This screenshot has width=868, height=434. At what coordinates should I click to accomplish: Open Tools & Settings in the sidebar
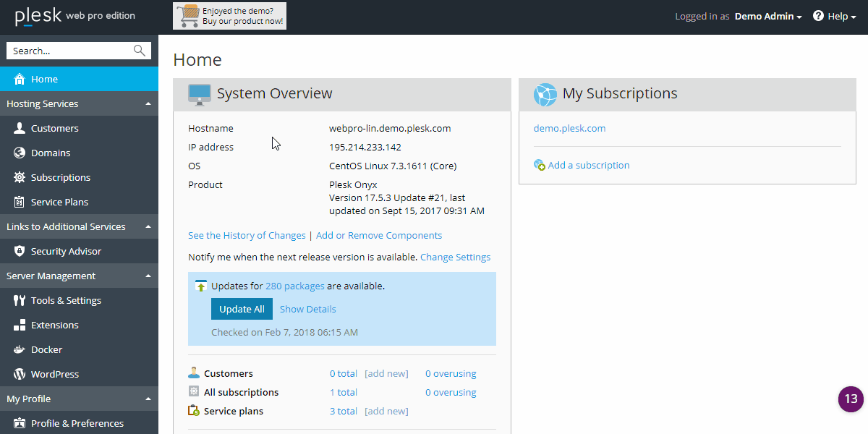coord(79,300)
